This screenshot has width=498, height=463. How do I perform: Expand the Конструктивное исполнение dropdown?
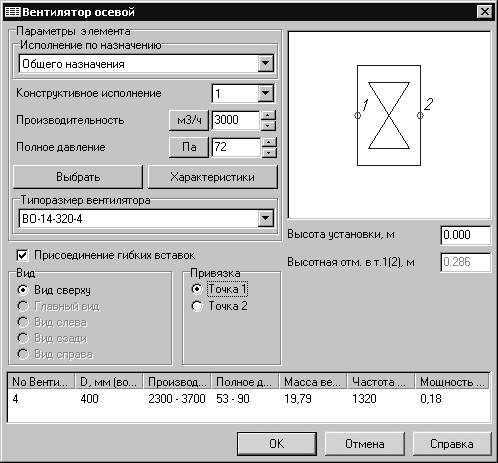pos(266,93)
